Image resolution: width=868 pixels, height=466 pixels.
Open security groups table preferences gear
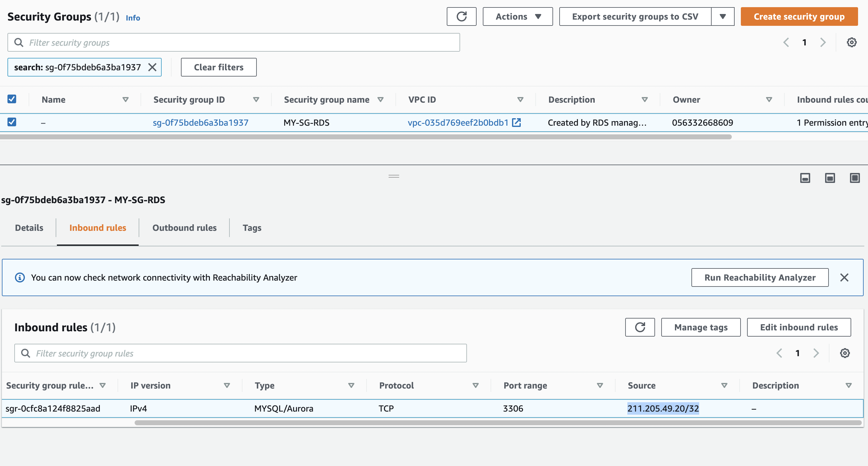(852, 43)
